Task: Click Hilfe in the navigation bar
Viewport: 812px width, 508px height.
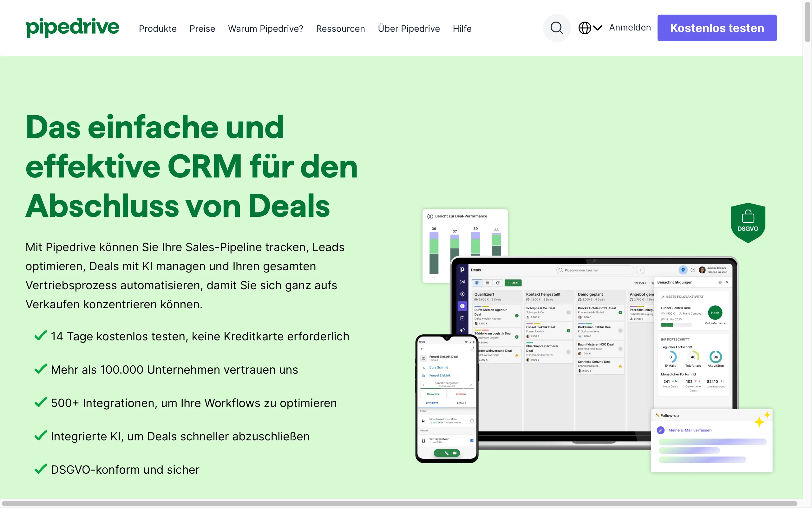Action: (x=462, y=29)
